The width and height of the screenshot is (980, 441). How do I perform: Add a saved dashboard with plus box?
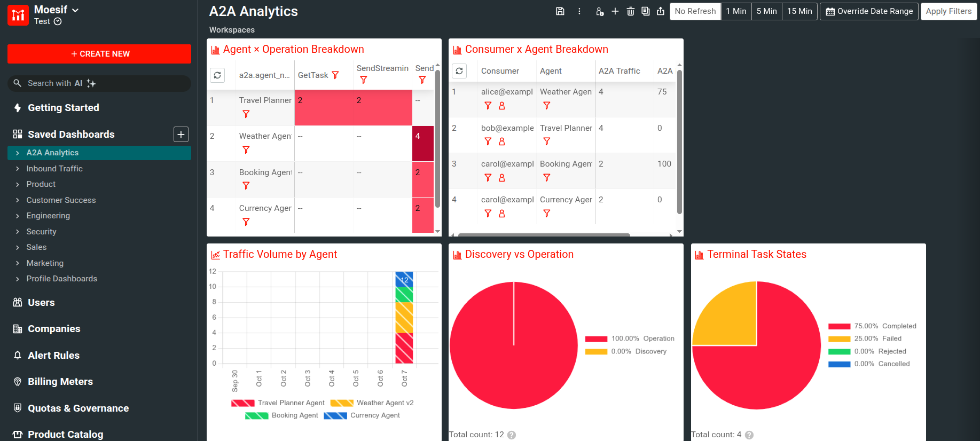181,135
